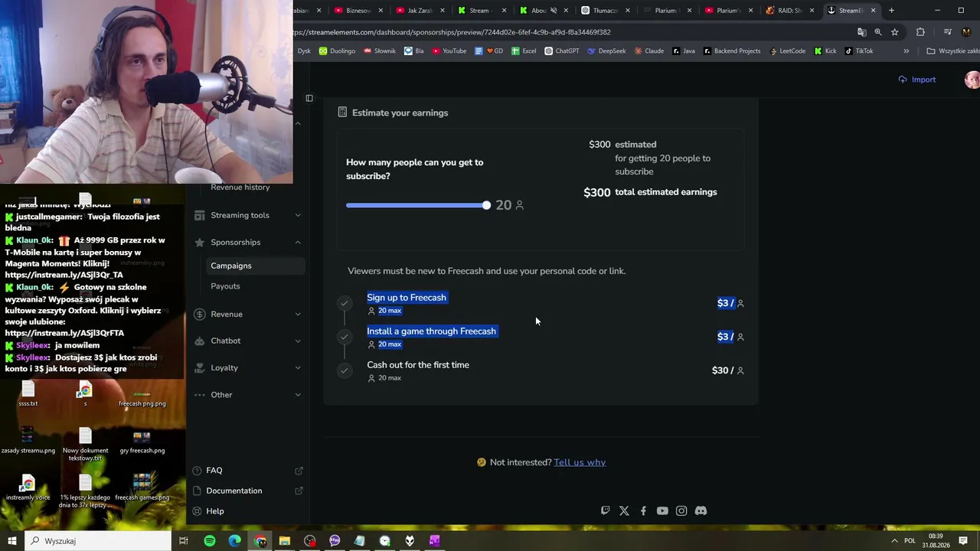This screenshot has width=980, height=551.
Task: Open the Facebook social icon in footer
Action: (643, 510)
